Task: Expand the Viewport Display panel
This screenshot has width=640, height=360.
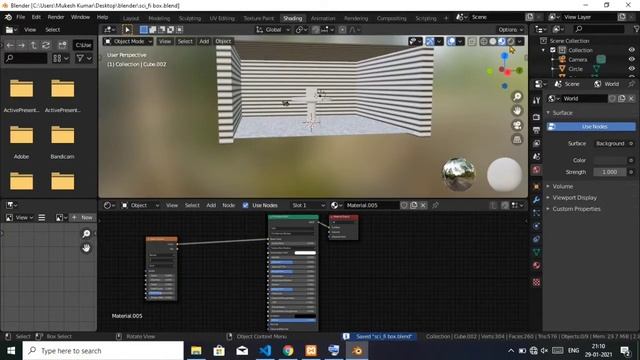Action: coord(574,198)
